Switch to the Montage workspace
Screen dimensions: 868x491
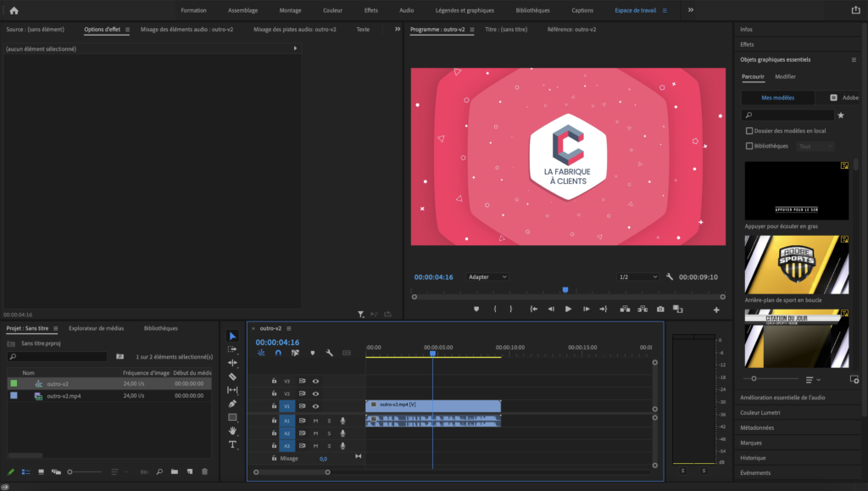[x=290, y=10]
